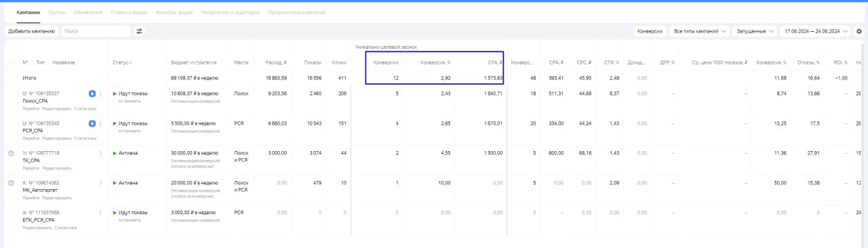Click Редактировать link under РСЯ_CPA
The width and height of the screenshot is (868, 248).
click(x=57, y=138)
